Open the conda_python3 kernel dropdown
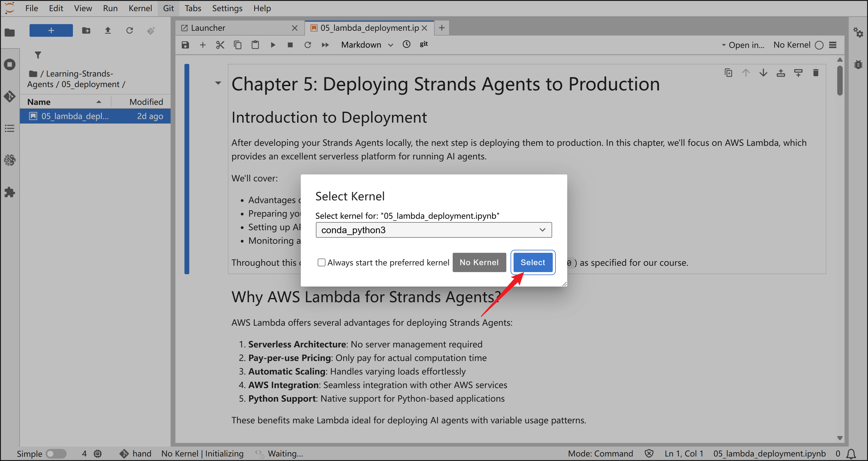The height and width of the screenshot is (461, 868). click(x=433, y=230)
